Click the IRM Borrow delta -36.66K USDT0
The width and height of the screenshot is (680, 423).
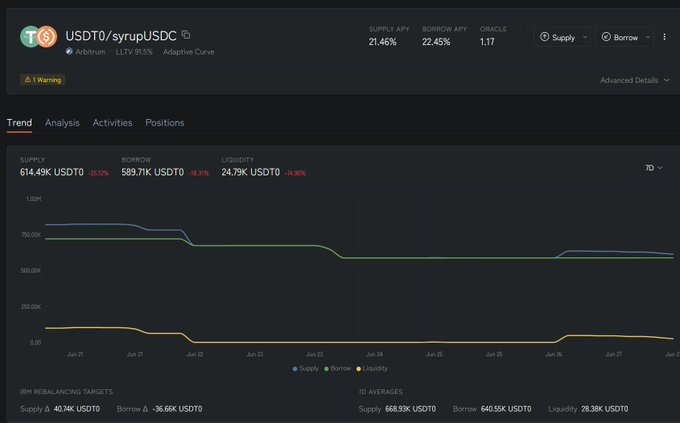click(177, 409)
